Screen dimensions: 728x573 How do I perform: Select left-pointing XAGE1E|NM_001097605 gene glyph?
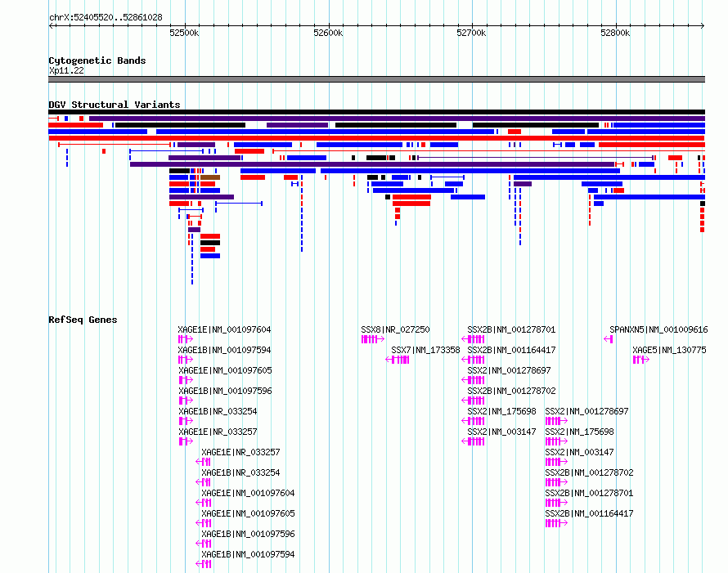pos(204,523)
